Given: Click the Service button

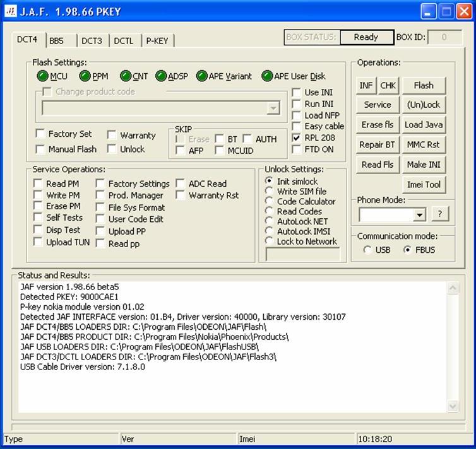Looking at the screenshot, I should [x=378, y=105].
